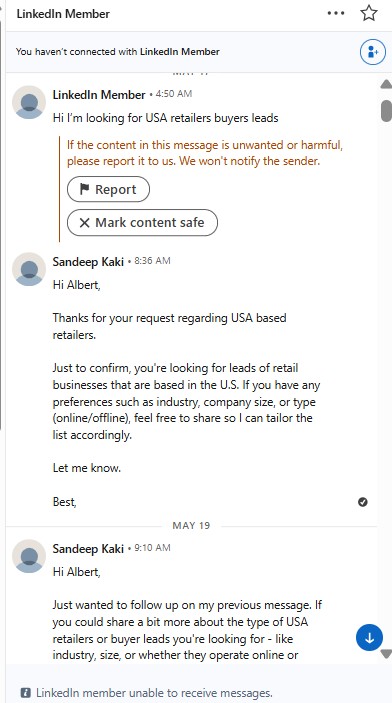The height and width of the screenshot is (703, 392).
Task: Click Sandeep Kaki name on 8:36 AM message
Action: click(x=88, y=261)
